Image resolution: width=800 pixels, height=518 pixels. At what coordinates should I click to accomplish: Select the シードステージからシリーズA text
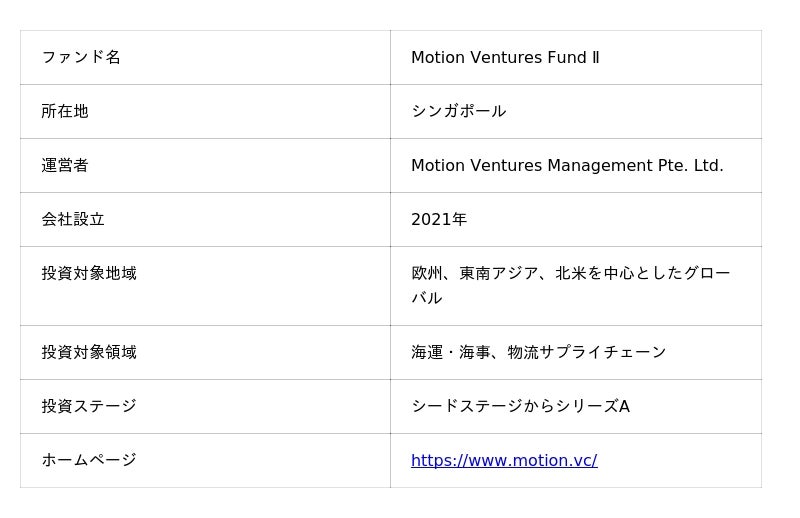520,406
